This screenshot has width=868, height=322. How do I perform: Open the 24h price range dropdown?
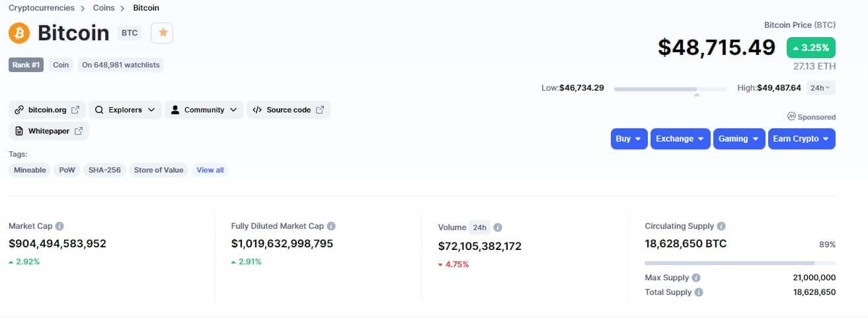[x=821, y=88]
